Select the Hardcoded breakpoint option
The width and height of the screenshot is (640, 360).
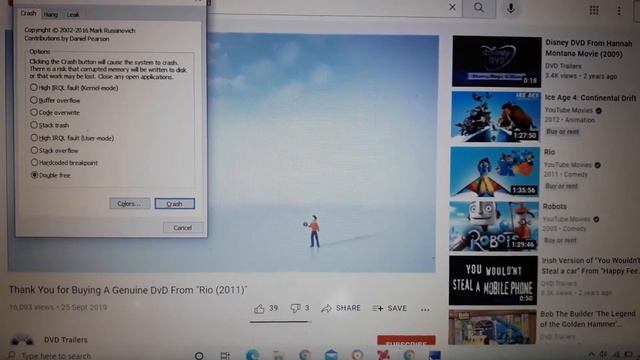pos(64,162)
